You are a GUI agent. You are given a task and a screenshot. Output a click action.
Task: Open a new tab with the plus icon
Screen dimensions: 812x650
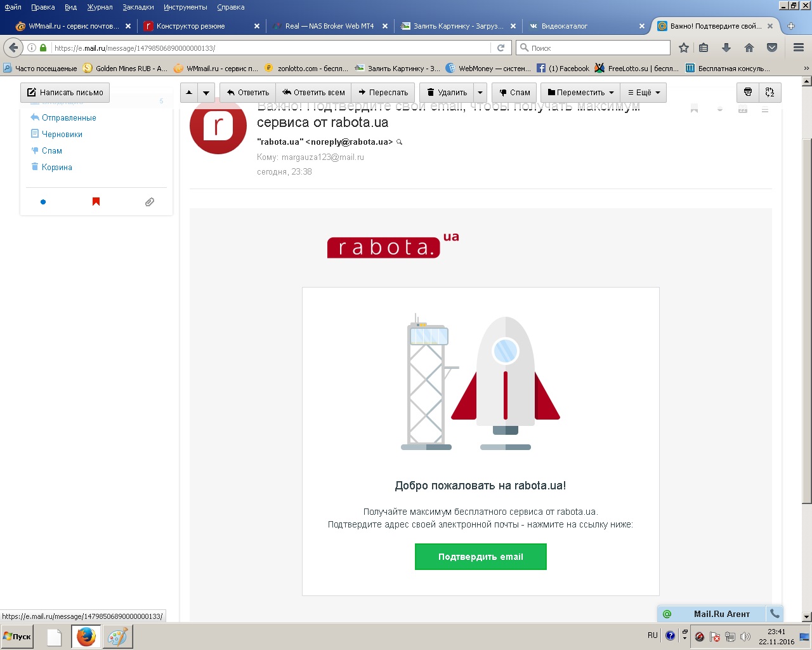pyautogui.click(x=791, y=26)
